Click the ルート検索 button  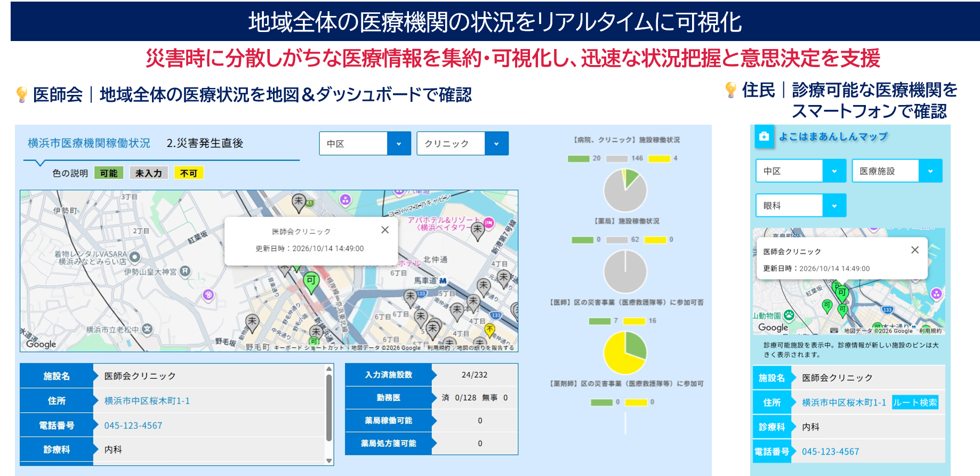point(915,402)
